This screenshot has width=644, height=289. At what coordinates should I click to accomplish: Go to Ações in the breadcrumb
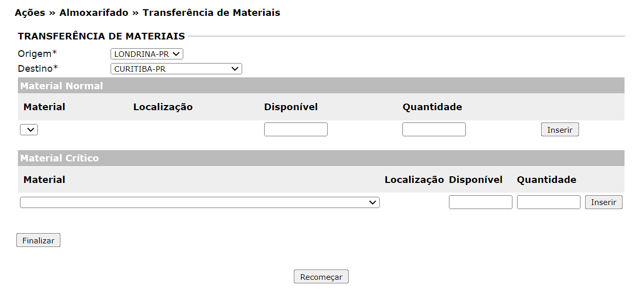coord(30,13)
